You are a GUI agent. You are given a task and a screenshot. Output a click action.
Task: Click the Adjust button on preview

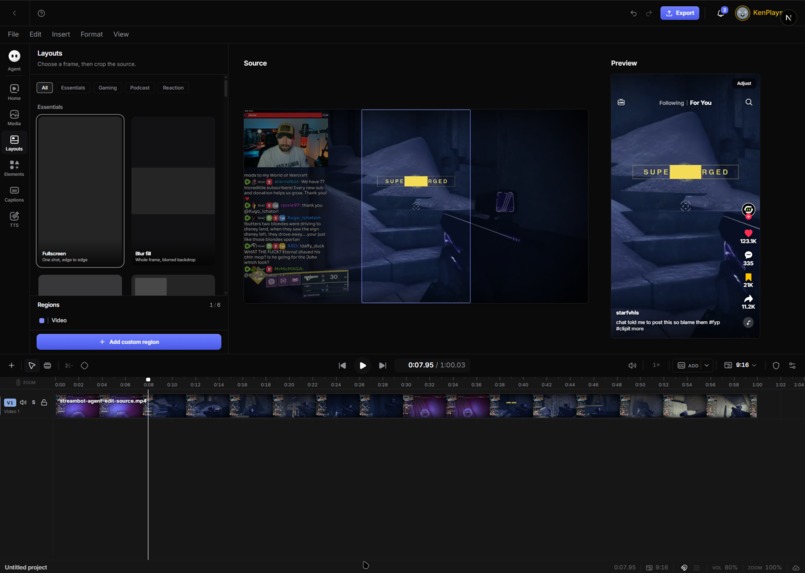coord(744,83)
